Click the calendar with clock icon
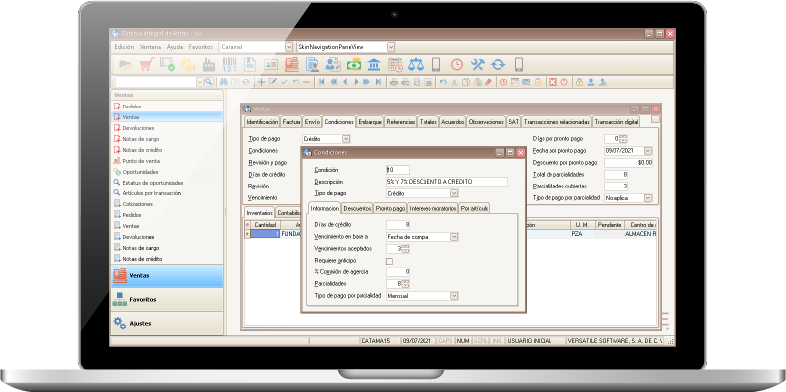 tap(395, 65)
